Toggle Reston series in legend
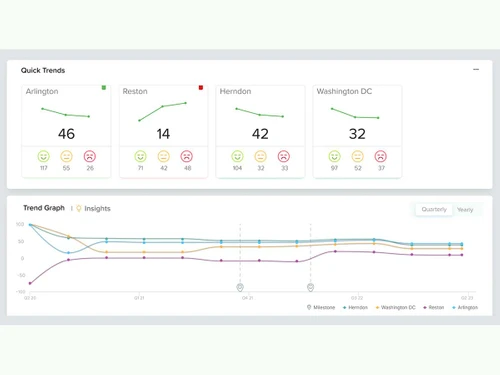This screenshot has width=500, height=375. 434,307
